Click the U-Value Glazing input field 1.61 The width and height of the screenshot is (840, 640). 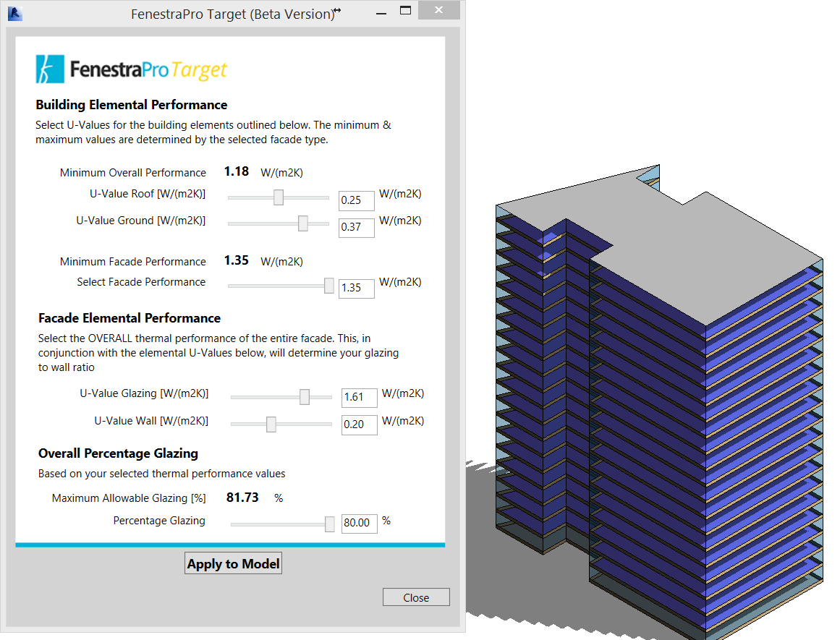pos(359,398)
